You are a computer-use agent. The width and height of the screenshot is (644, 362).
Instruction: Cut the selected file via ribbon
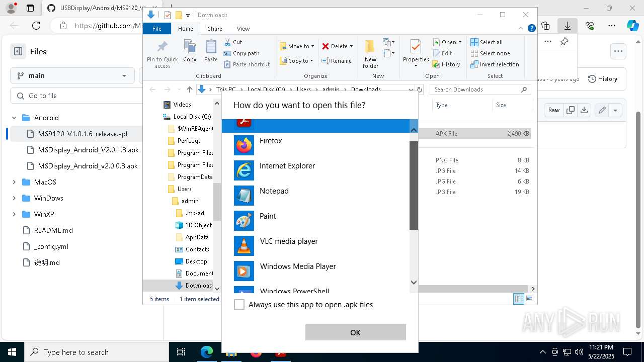(233, 42)
